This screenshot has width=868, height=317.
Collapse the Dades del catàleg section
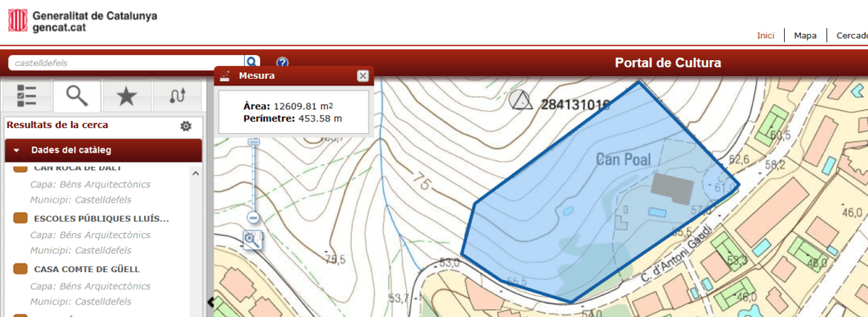103,150
